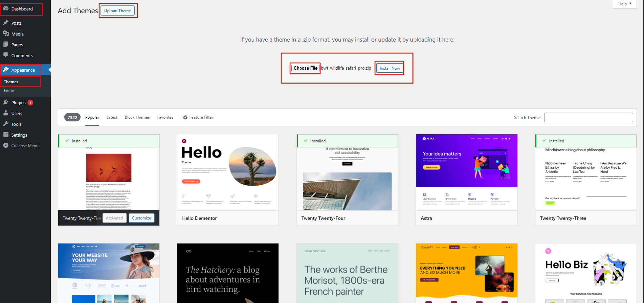The height and width of the screenshot is (303, 644).
Task: Click the Plugins update count badge
Action: [30, 102]
